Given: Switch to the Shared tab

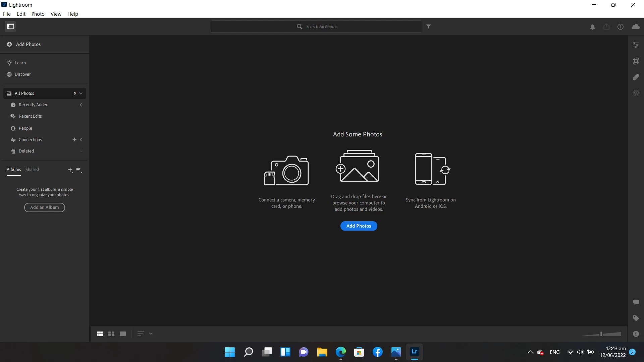Looking at the screenshot, I should pos(32,170).
